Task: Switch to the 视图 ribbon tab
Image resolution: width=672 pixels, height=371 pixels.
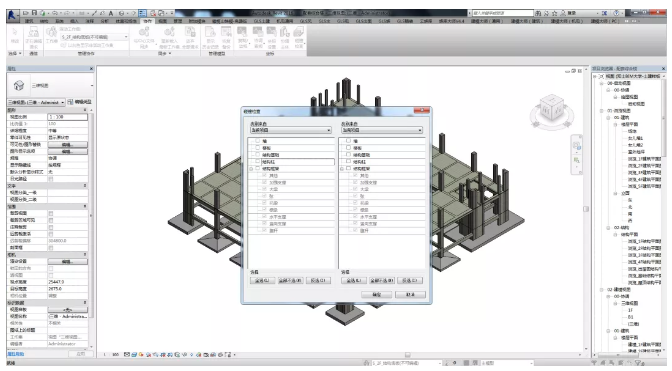Action: tap(162, 21)
